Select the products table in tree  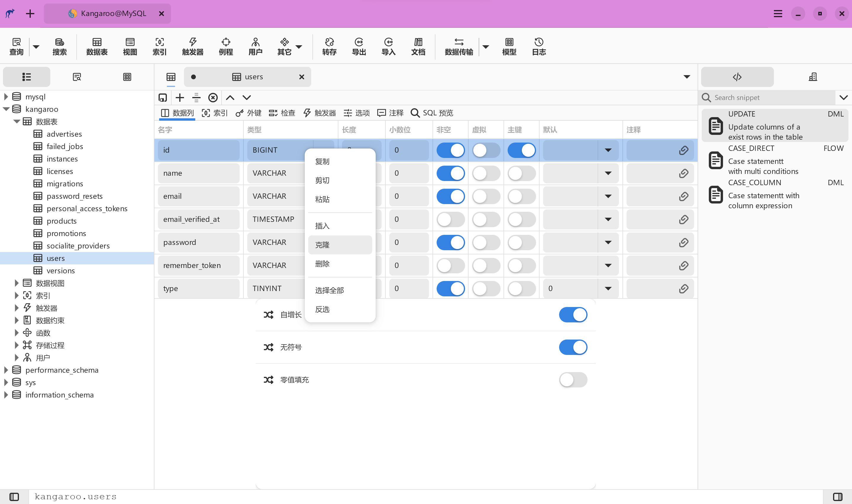(62, 221)
